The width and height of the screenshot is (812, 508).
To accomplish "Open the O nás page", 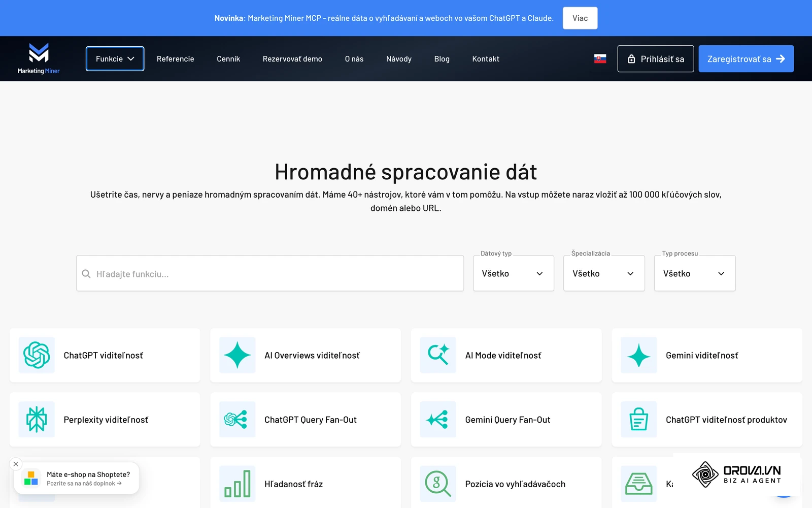I will coord(354,59).
